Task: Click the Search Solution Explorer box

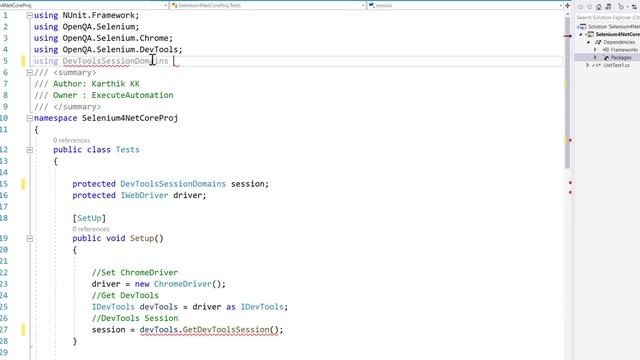Action: coord(608,18)
